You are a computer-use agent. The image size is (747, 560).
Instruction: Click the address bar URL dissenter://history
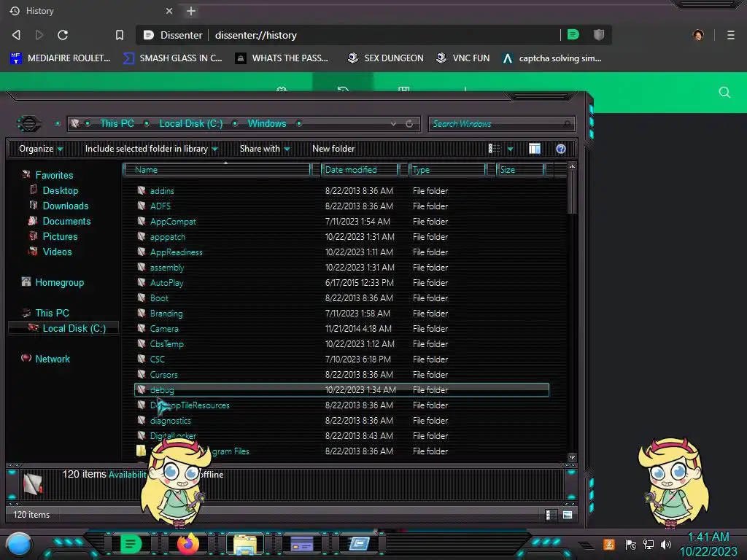[x=256, y=35]
